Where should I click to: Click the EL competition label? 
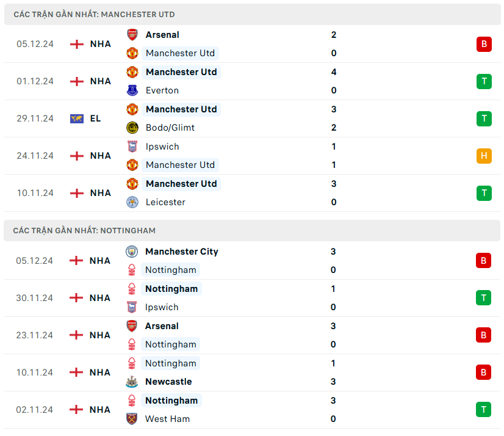95,118
